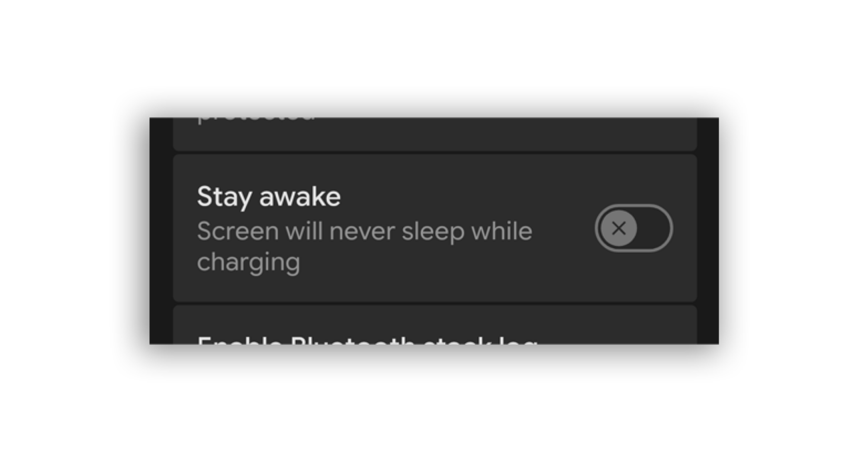Tap the word 'Screen' in the subtitle

tap(238, 231)
